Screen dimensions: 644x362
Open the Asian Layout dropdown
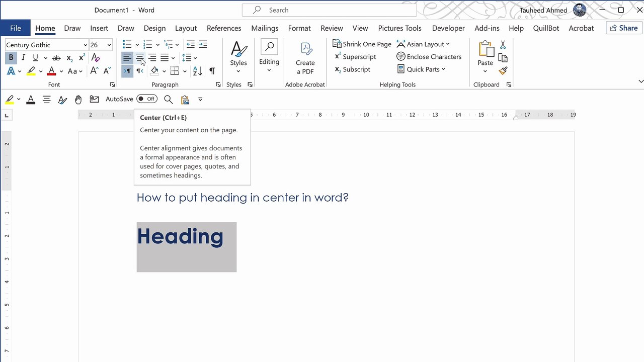pyautogui.click(x=423, y=44)
